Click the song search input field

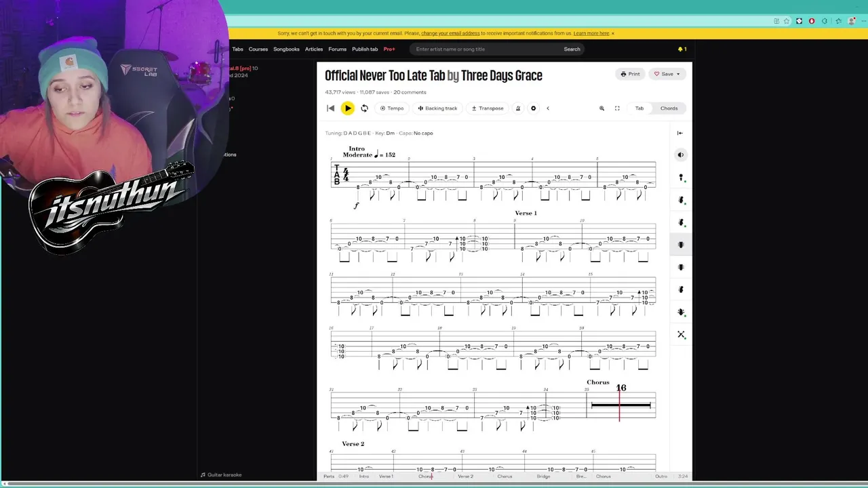[x=486, y=49]
